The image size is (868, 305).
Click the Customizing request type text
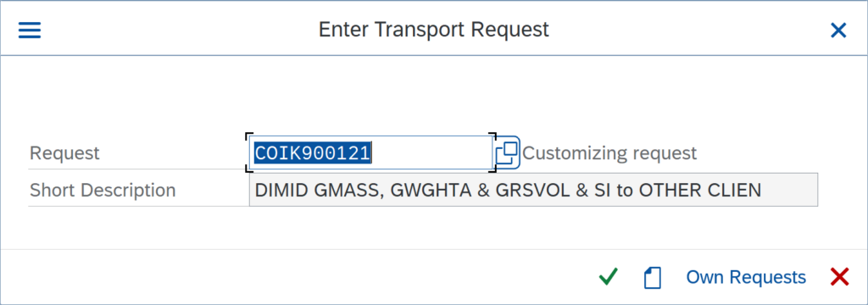pyautogui.click(x=609, y=152)
